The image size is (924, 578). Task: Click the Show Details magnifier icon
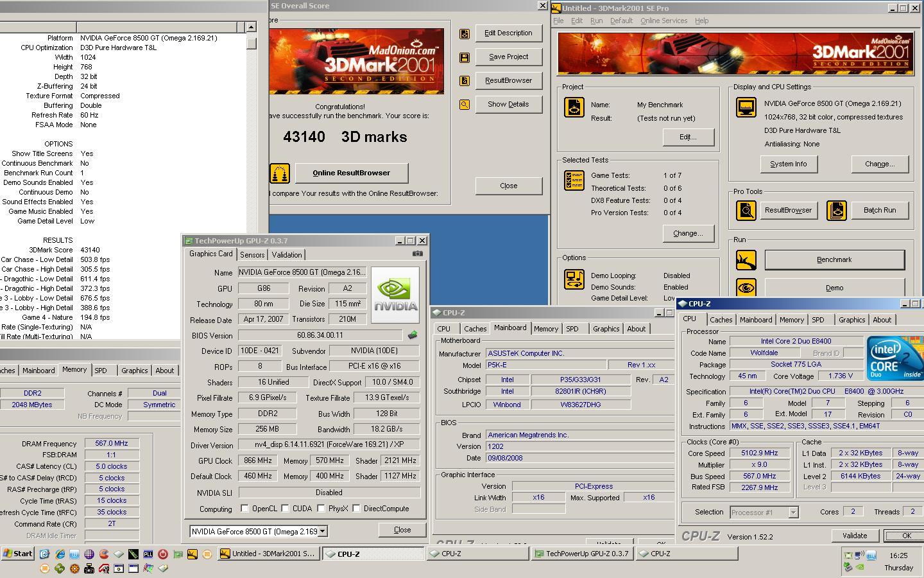465,105
